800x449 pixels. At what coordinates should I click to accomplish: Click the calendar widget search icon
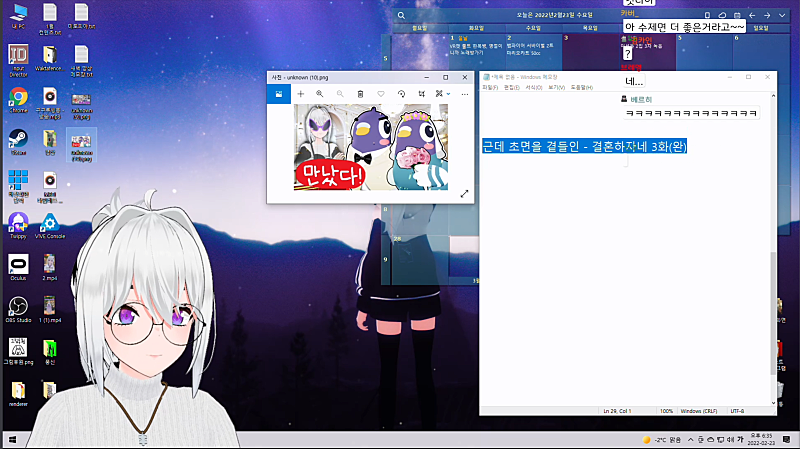click(x=402, y=15)
